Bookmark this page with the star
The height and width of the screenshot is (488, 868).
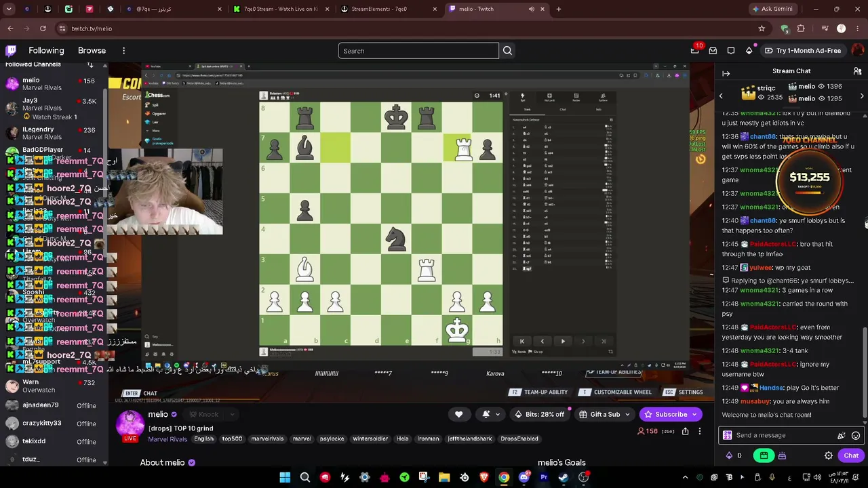click(x=762, y=28)
